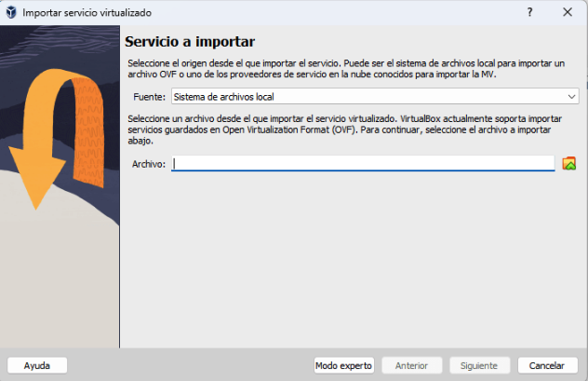Click the Servicio a importar heading
The width and height of the screenshot is (588, 381).
click(x=190, y=42)
